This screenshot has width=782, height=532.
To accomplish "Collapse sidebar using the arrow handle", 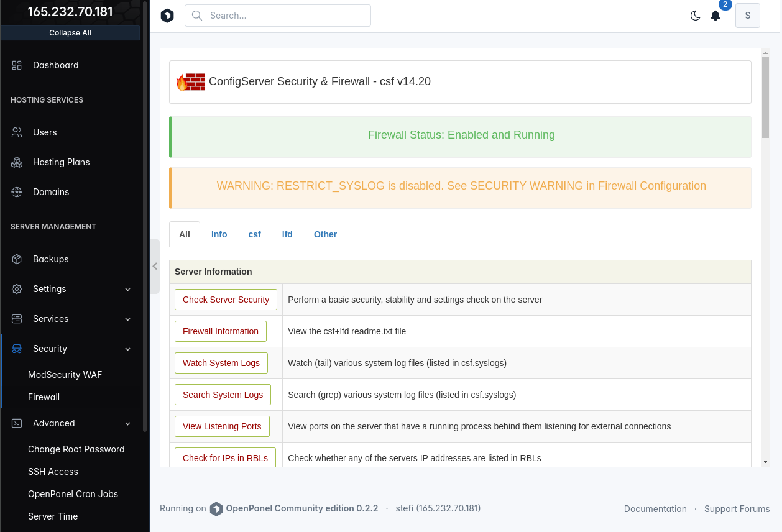I will 155,267.
